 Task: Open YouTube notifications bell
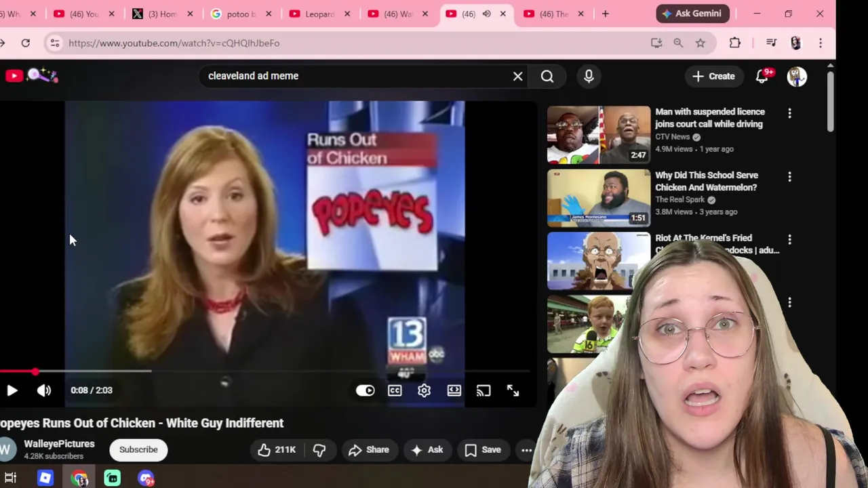(x=762, y=76)
